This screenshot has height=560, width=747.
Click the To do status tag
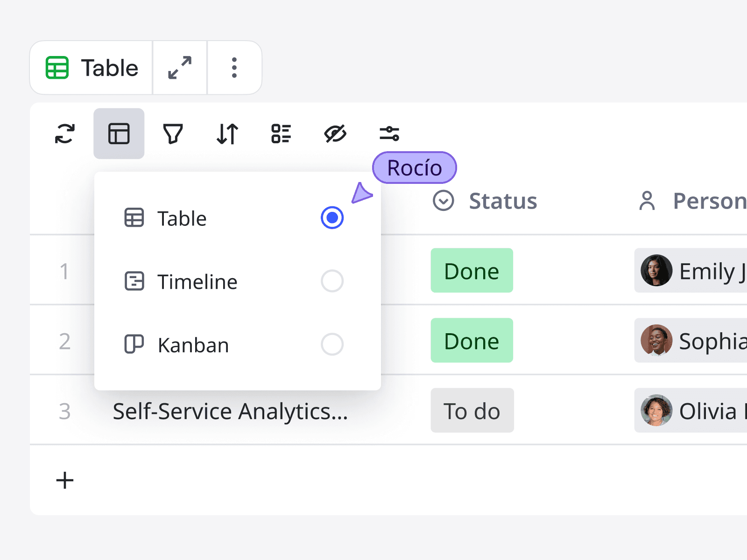click(472, 411)
